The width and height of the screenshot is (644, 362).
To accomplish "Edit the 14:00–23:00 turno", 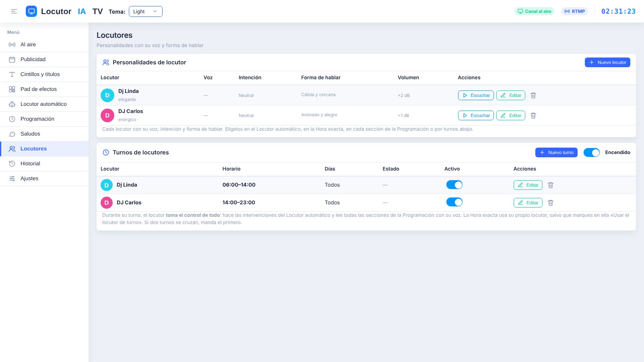I will (x=528, y=203).
